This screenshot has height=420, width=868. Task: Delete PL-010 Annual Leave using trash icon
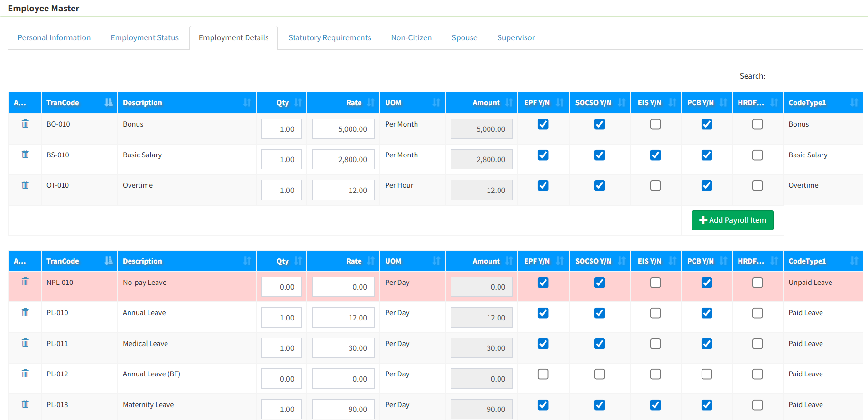point(25,312)
